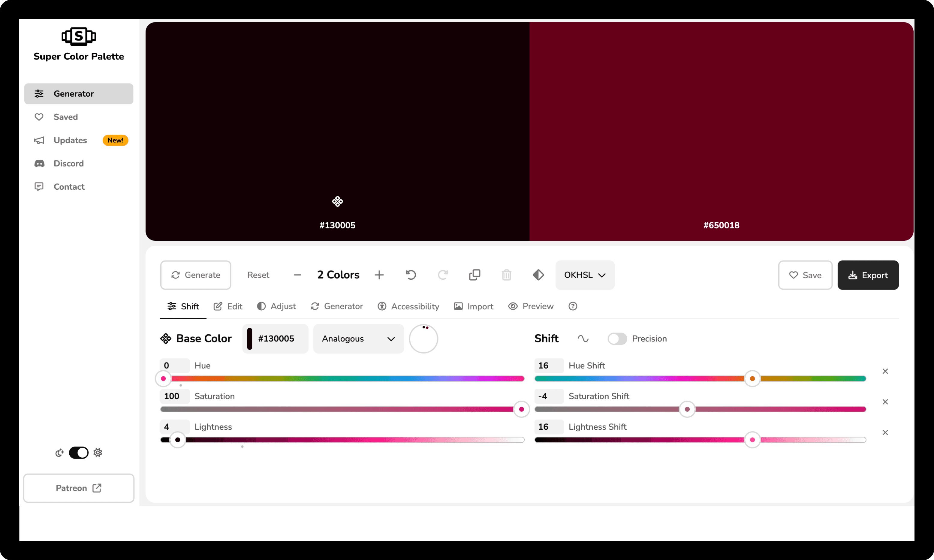
Task: Open the Discord link in sidebar
Action: coord(79,163)
